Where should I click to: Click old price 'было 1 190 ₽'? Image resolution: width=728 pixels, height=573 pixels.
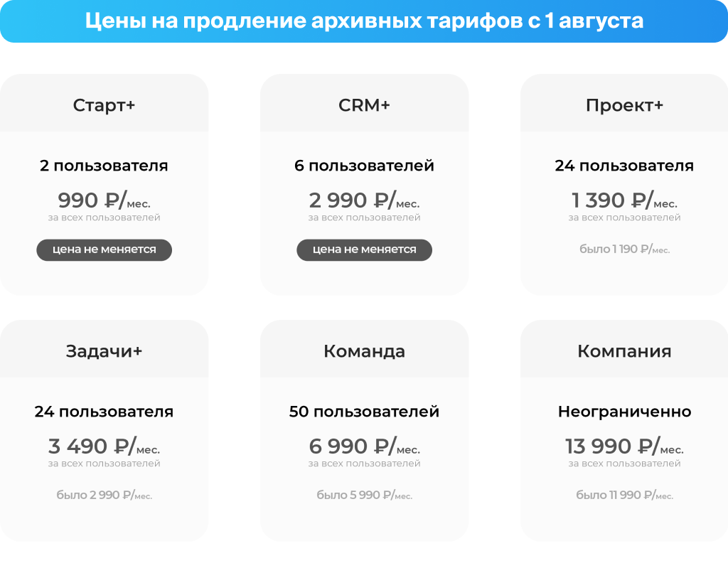pyautogui.click(x=624, y=250)
